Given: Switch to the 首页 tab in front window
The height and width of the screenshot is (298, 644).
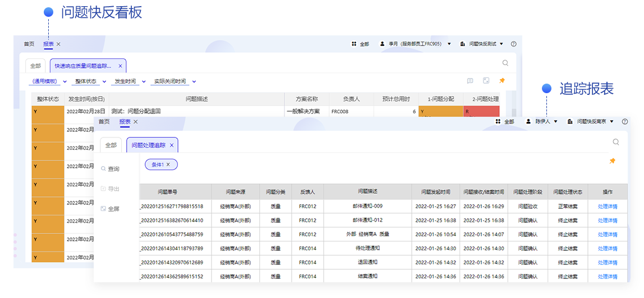Looking at the screenshot, I should coord(104,121).
